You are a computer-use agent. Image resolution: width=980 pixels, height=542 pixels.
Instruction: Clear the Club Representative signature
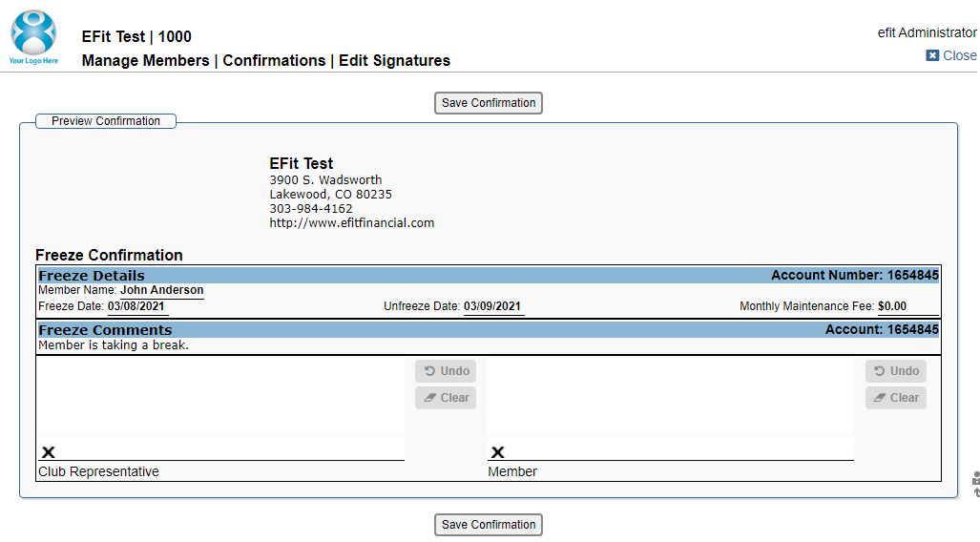pyautogui.click(x=446, y=398)
